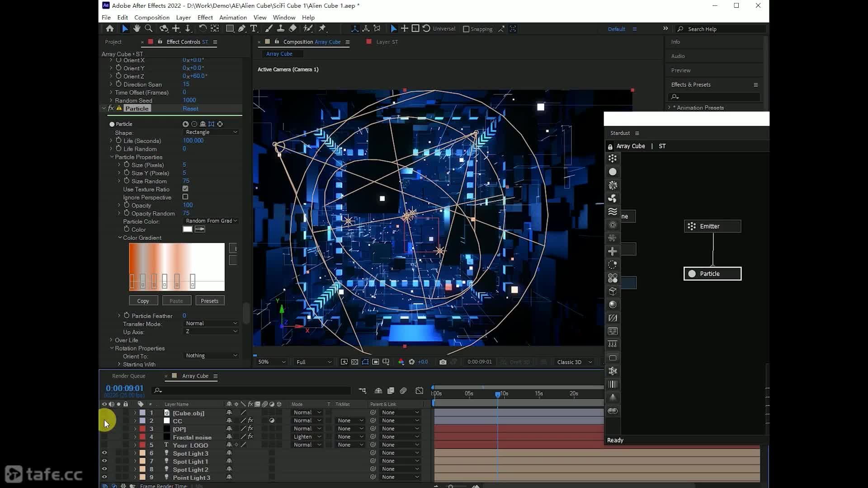Click the Color Gradient bar

coord(177,267)
